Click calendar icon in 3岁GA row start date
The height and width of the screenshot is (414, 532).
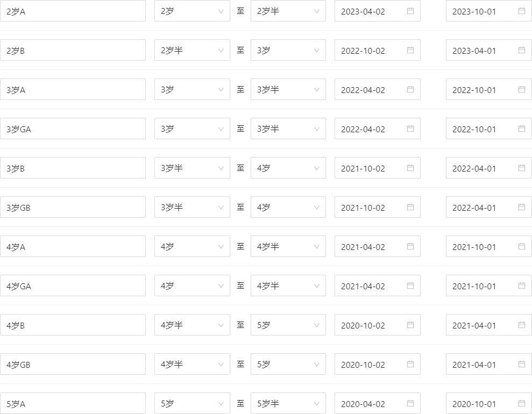click(410, 129)
